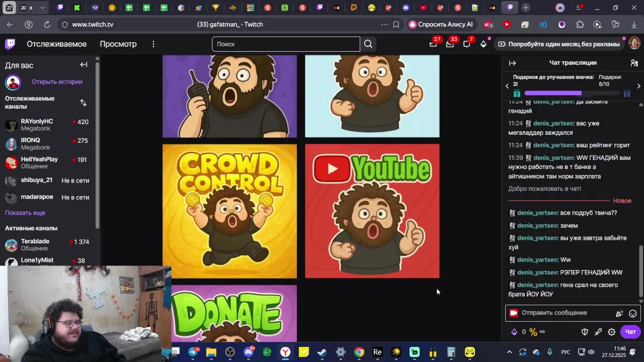Open the Отслеживаемое tab
The image size is (644, 362).
[x=56, y=44]
